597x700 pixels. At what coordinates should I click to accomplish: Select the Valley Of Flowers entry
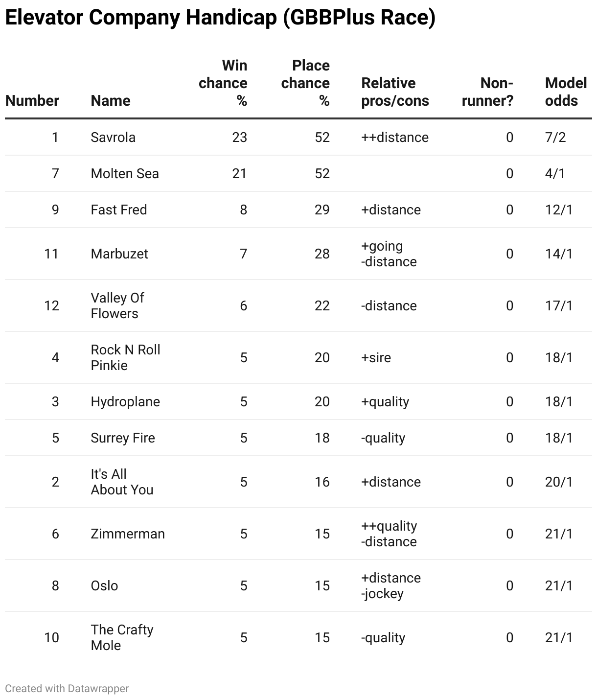(x=117, y=306)
